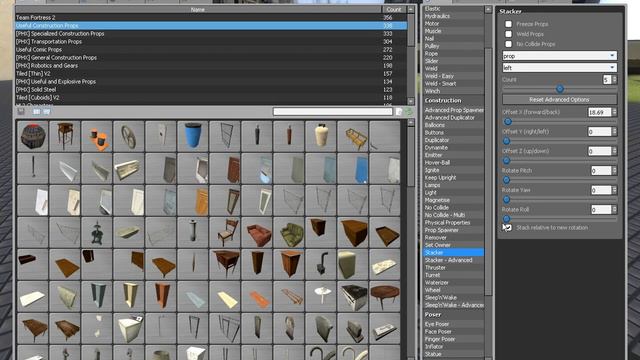
Task: Click the Count slider handle
Action: pyautogui.click(x=560, y=89)
